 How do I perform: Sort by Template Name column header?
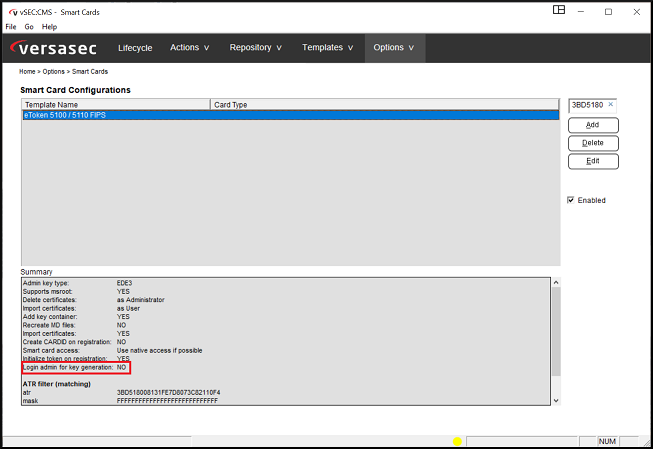pyautogui.click(x=116, y=105)
